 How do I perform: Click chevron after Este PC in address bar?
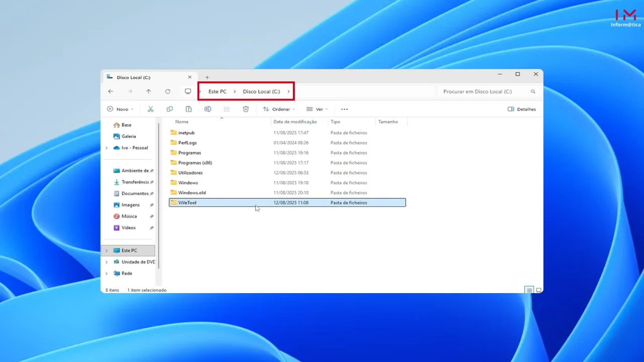tap(234, 92)
